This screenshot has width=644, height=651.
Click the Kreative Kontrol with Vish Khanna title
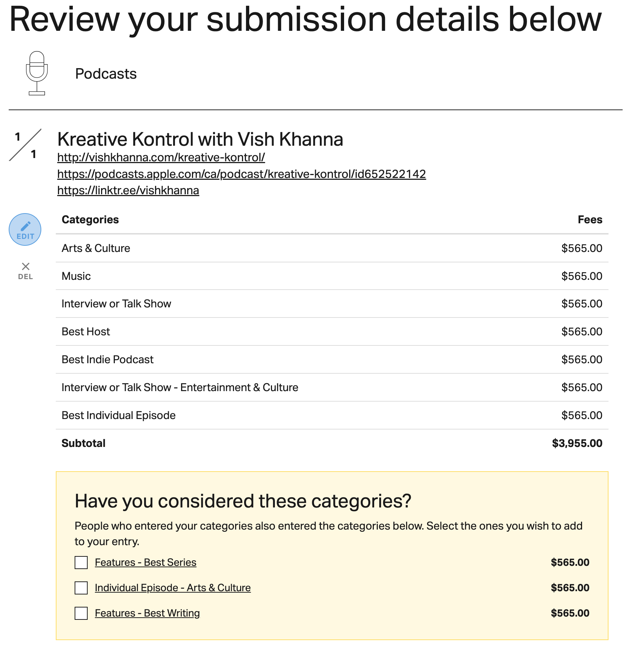200,139
